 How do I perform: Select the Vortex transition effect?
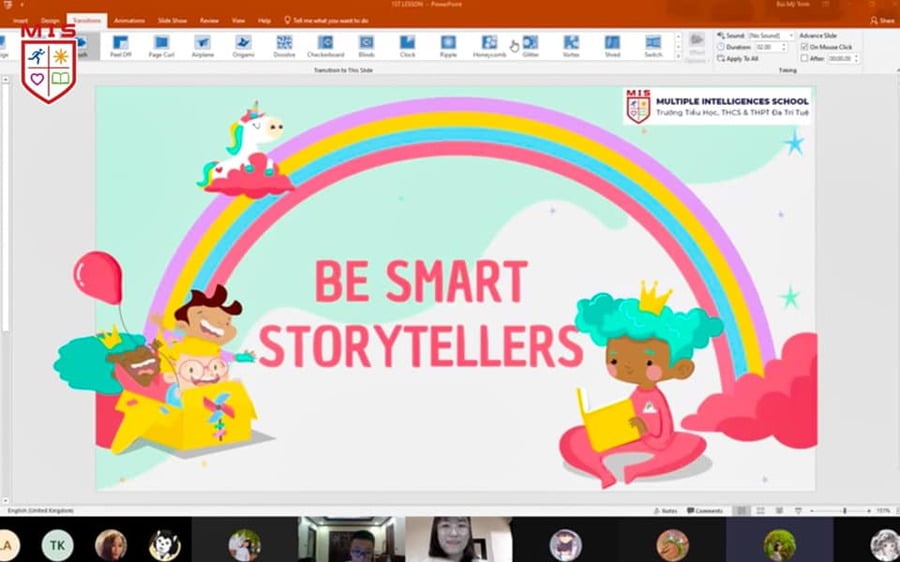tap(571, 45)
